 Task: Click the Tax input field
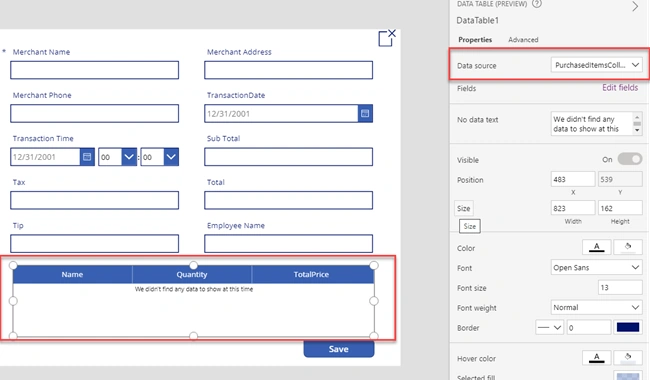point(95,200)
